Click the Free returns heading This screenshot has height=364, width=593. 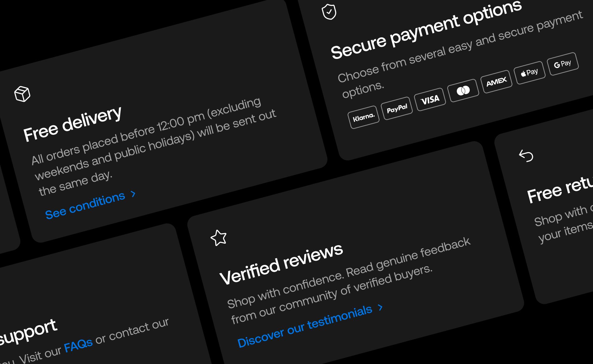560,190
